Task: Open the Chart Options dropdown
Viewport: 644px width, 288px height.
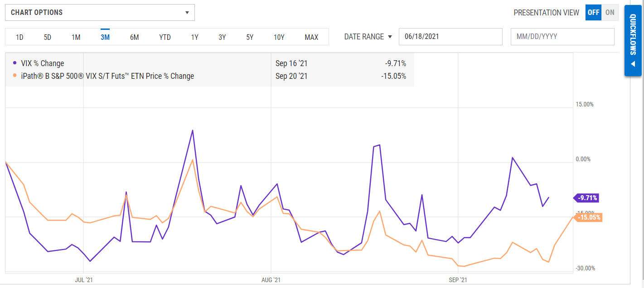Action: click(x=100, y=12)
